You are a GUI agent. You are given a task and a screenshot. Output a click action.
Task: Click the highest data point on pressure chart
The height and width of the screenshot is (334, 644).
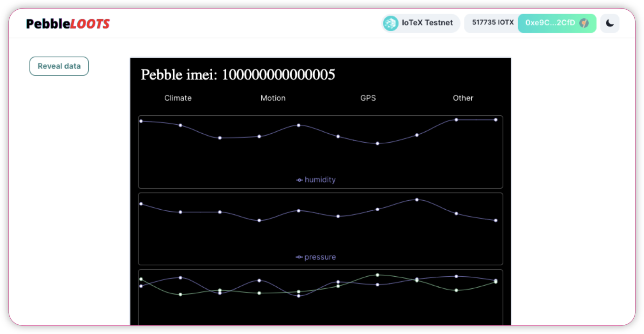417,200
